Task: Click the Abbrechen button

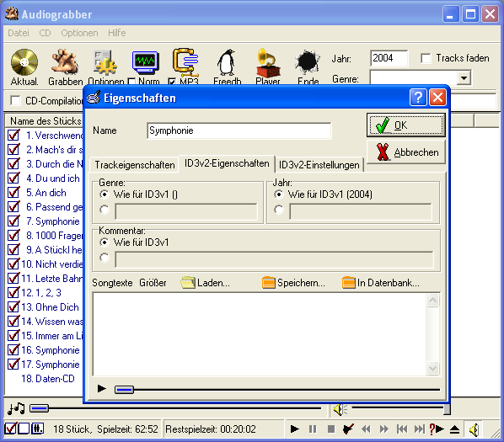Action: [405, 152]
